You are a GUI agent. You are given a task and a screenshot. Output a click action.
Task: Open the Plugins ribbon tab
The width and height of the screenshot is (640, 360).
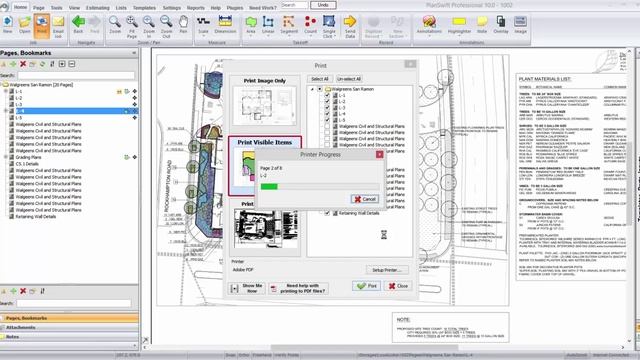(234, 8)
